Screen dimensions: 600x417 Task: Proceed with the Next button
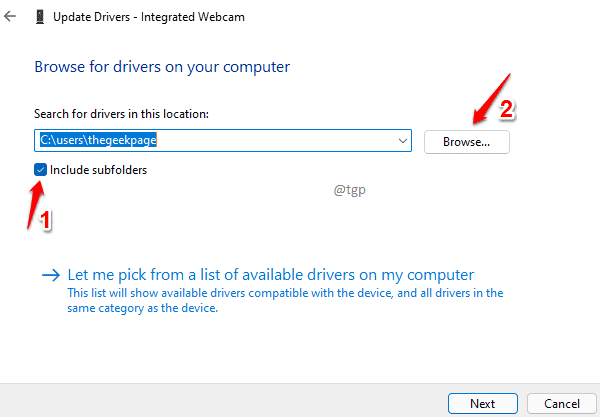coord(483,404)
